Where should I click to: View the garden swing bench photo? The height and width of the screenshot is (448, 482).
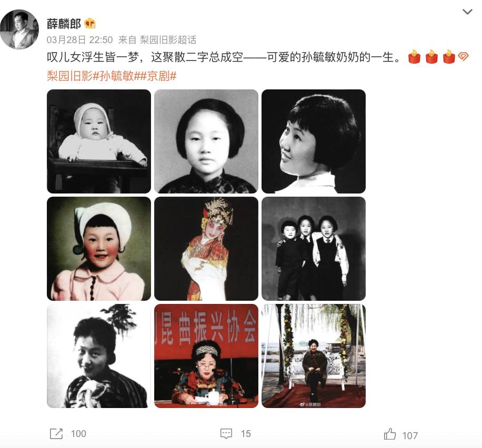[314, 356]
